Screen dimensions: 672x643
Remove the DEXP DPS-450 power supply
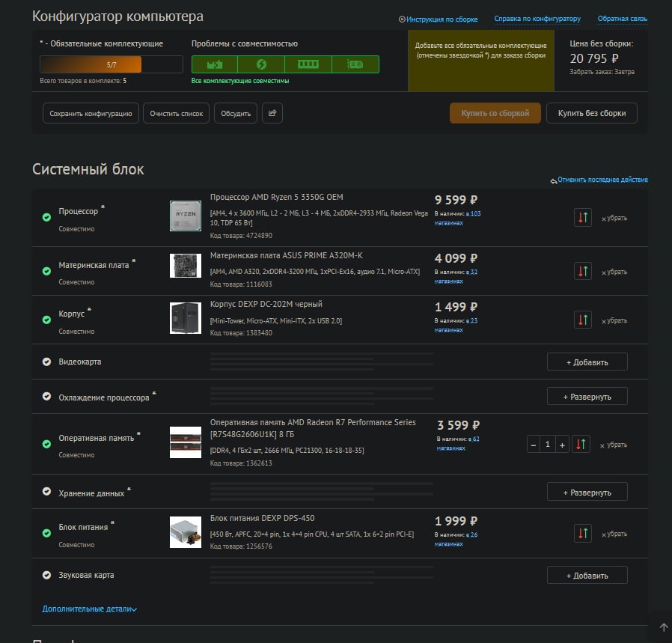coord(614,534)
